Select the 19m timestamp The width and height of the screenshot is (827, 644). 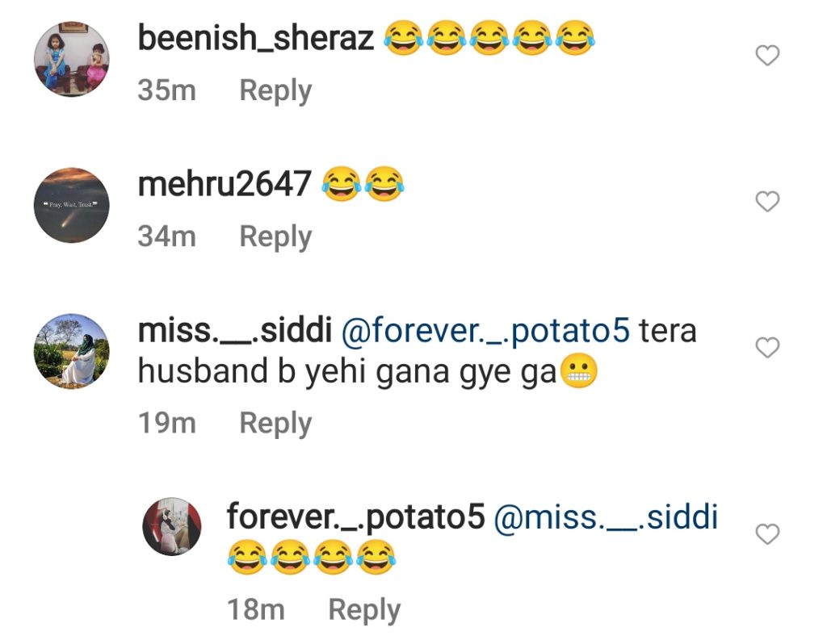[166, 423]
